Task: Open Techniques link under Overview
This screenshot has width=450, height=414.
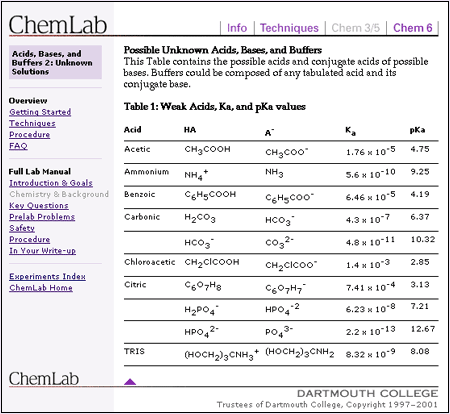Action: click(32, 123)
